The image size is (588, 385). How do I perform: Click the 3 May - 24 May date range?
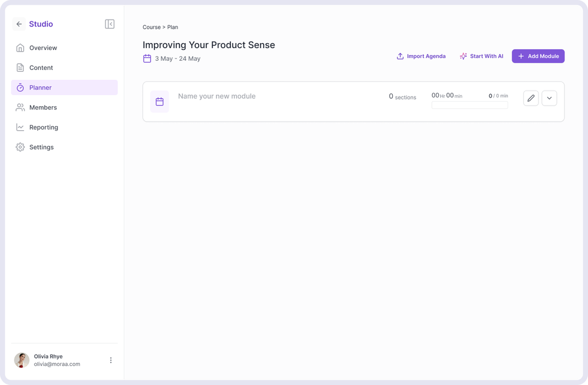point(178,59)
